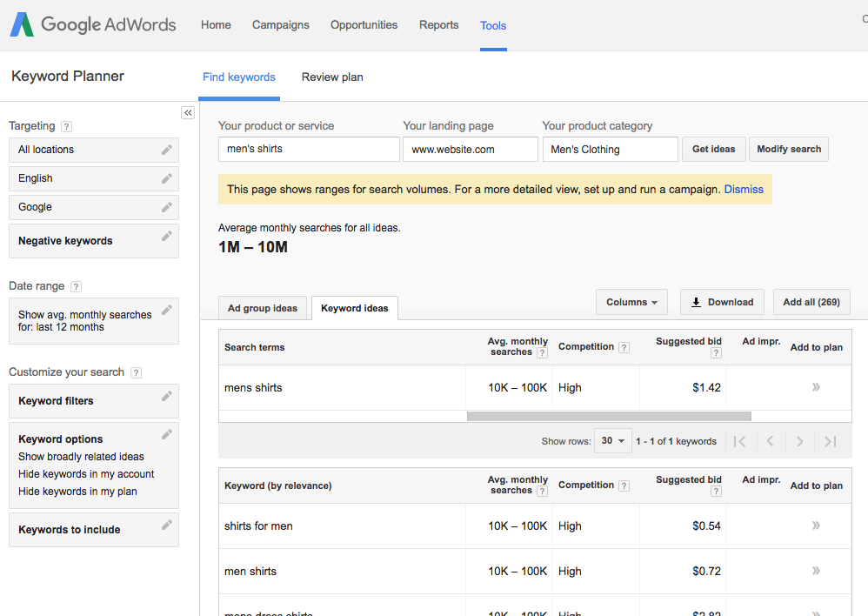868x616 pixels.
Task: Go to next page of keywords
Action: [x=799, y=441]
